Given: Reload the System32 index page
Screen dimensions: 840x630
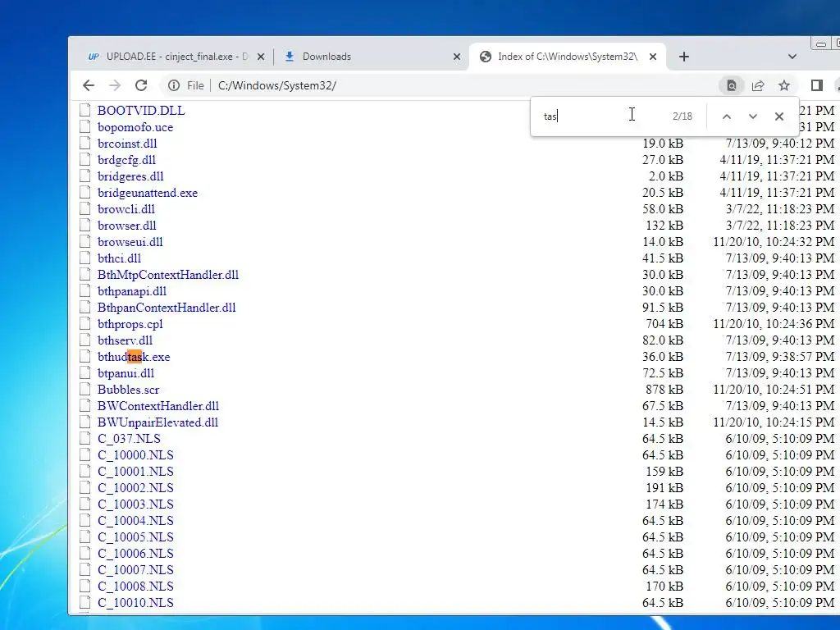Looking at the screenshot, I should click(x=141, y=85).
